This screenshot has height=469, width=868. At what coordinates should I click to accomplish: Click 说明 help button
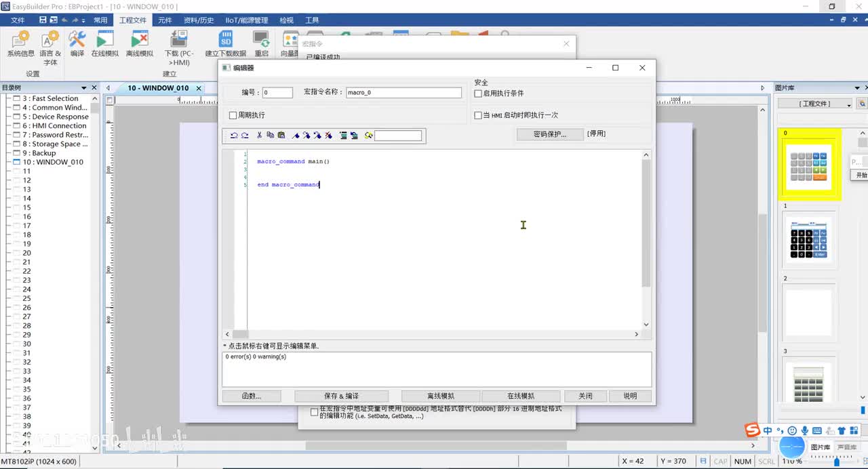click(x=630, y=396)
